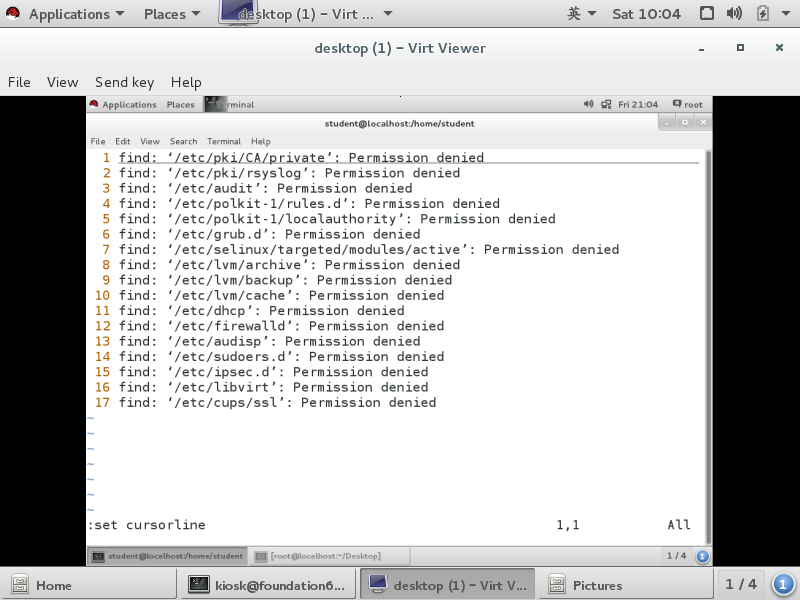Click the host notification badge icon

pos(783,585)
